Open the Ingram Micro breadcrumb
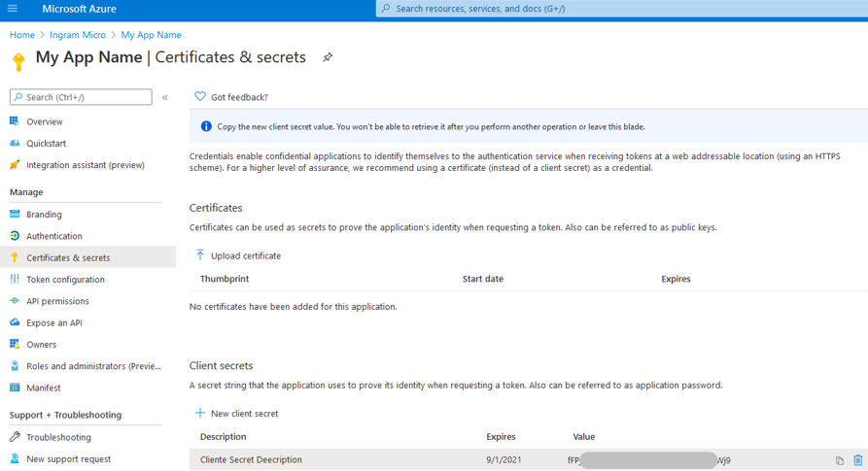This screenshot has width=868, height=471. point(78,35)
